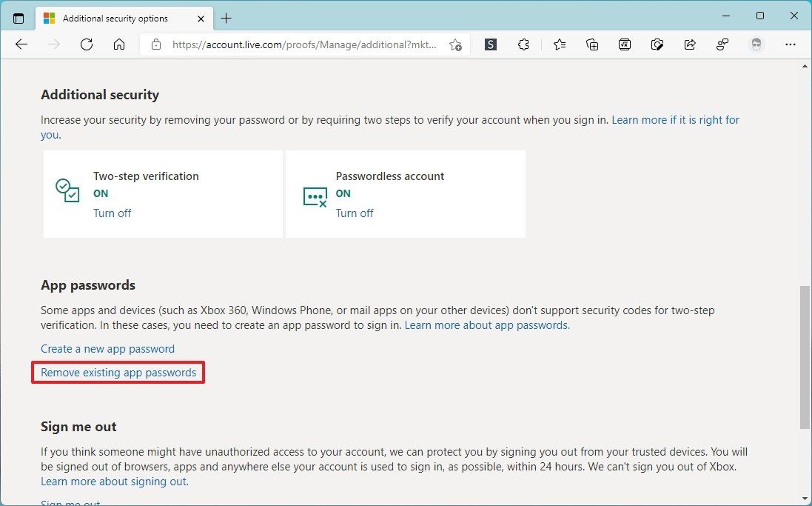This screenshot has width=812, height=506.
Task: Click Remove existing app passwords
Action: pyautogui.click(x=118, y=373)
